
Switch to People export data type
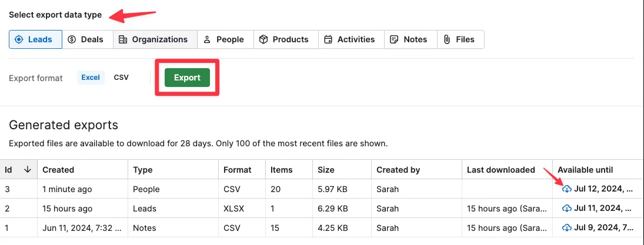[225, 39]
